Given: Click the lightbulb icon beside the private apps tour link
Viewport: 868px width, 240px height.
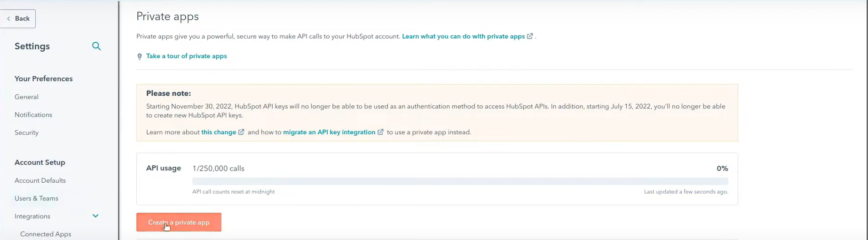Looking at the screenshot, I should click(140, 56).
